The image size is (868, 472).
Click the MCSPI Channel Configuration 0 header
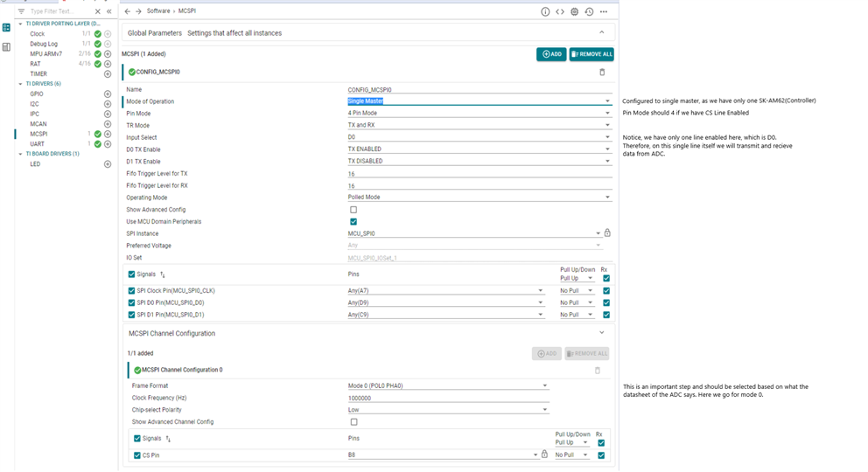[x=182, y=370]
